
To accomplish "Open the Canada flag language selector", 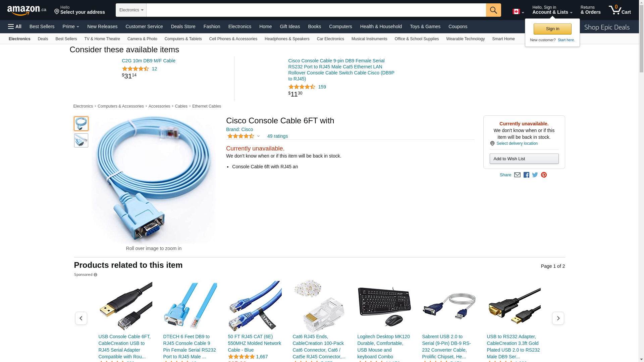I will (x=518, y=12).
